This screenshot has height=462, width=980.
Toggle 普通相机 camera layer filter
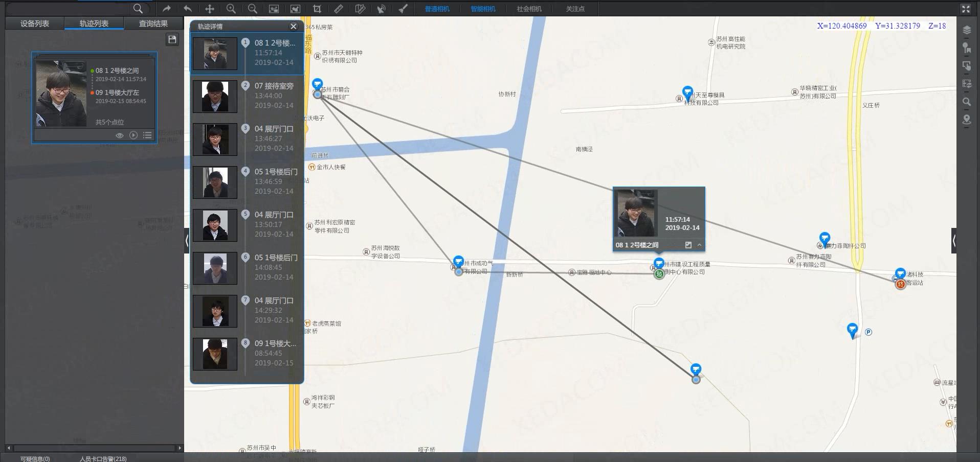tap(437, 9)
